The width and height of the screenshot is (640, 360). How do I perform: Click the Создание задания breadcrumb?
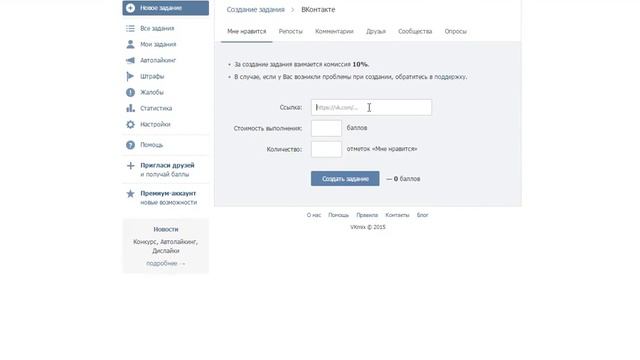[256, 9]
